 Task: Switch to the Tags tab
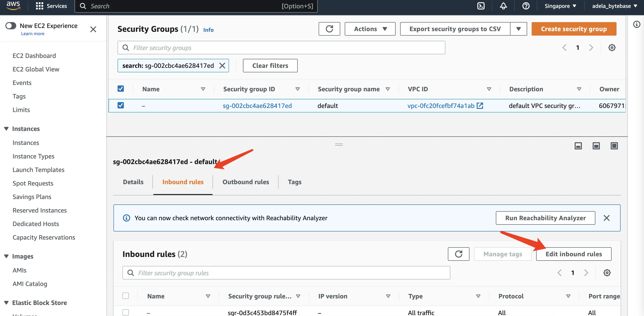click(x=295, y=182)
